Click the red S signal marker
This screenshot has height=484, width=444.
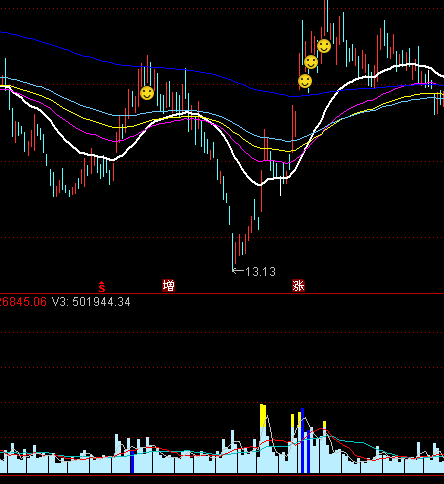click(x=102, y=286)
